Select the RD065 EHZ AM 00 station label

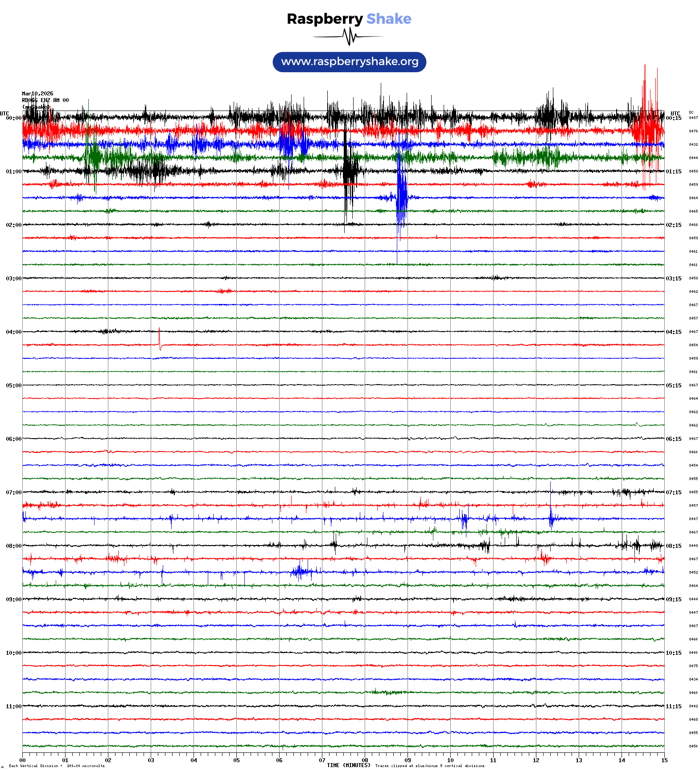pos(45,100)
